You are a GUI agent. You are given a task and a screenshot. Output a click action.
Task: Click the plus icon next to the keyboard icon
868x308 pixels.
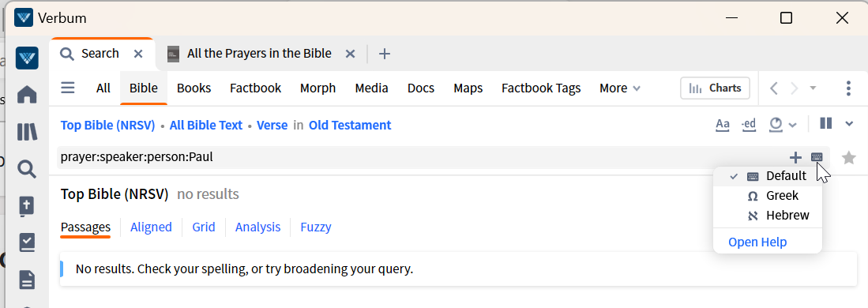coord(795,158)
